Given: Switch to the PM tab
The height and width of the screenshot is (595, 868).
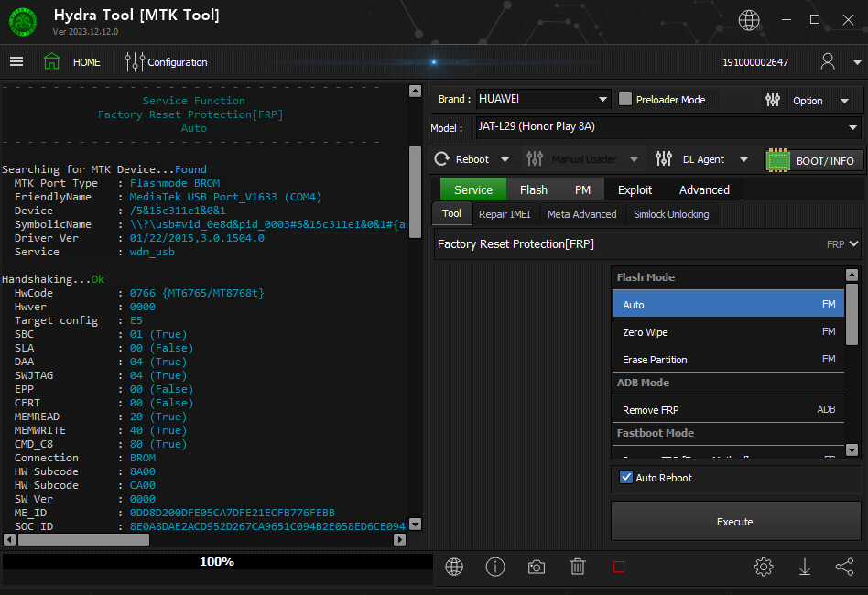Looking at the screenshot, I should coord(582,189).
